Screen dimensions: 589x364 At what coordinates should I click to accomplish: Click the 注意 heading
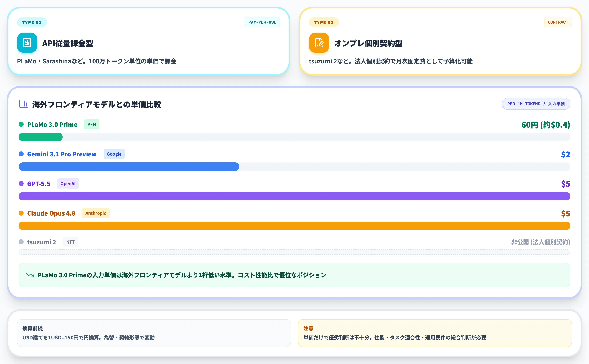(308, 328)
